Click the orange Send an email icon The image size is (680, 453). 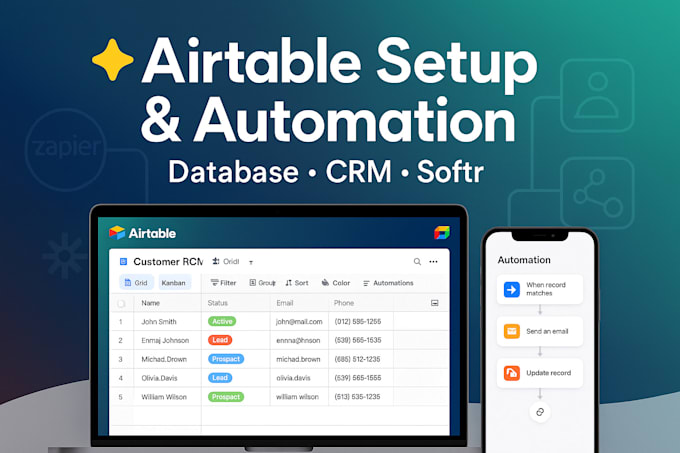pos(512,331)
